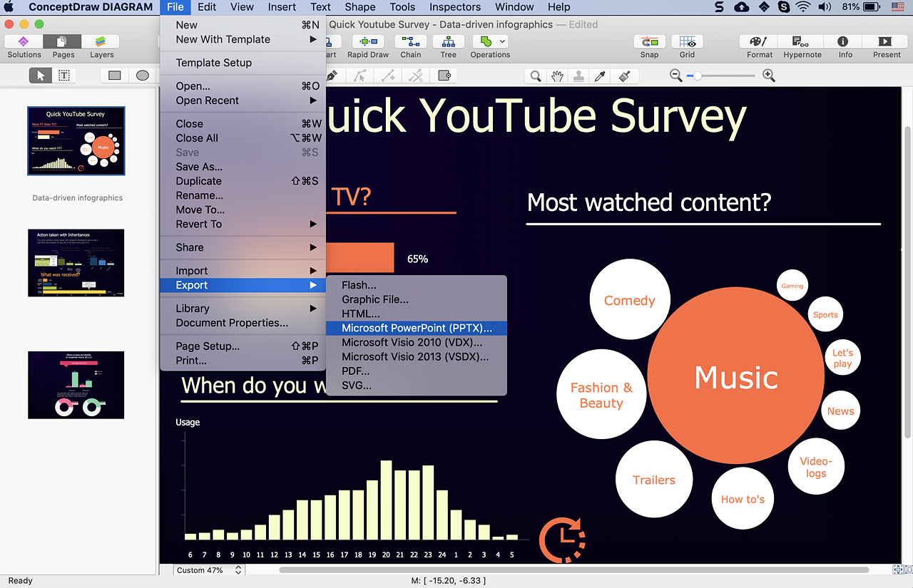
Task: Open the Shape menu in menu bar
Action: pos(360,7)
